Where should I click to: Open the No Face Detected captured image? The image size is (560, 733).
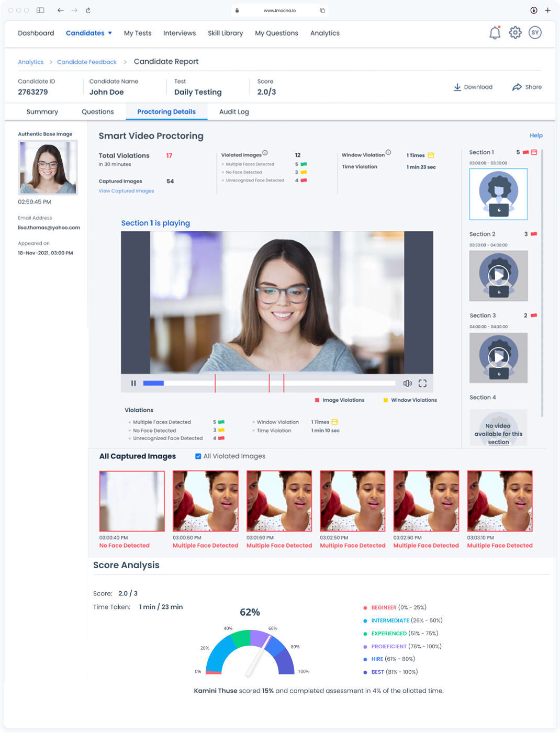click(x=132, y=501)
